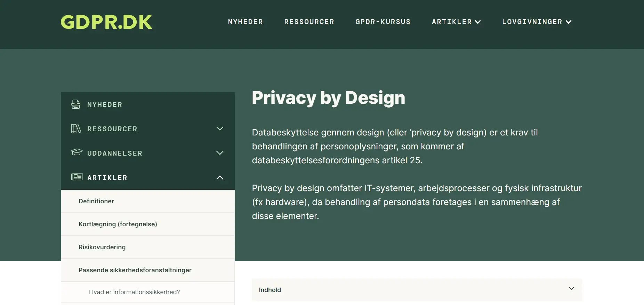
Task: Click the Indhold section chevron
Action: tap(571, 288)
